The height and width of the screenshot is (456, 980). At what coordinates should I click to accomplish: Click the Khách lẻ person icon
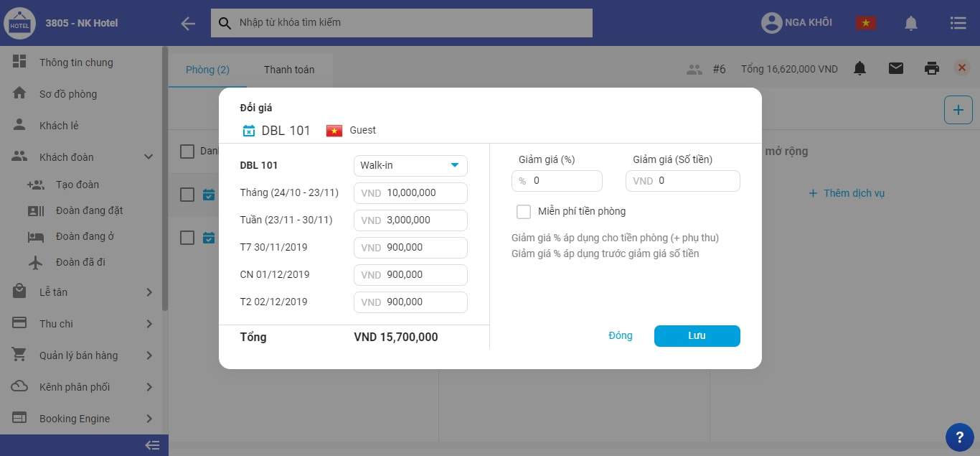tap(19, 125)
